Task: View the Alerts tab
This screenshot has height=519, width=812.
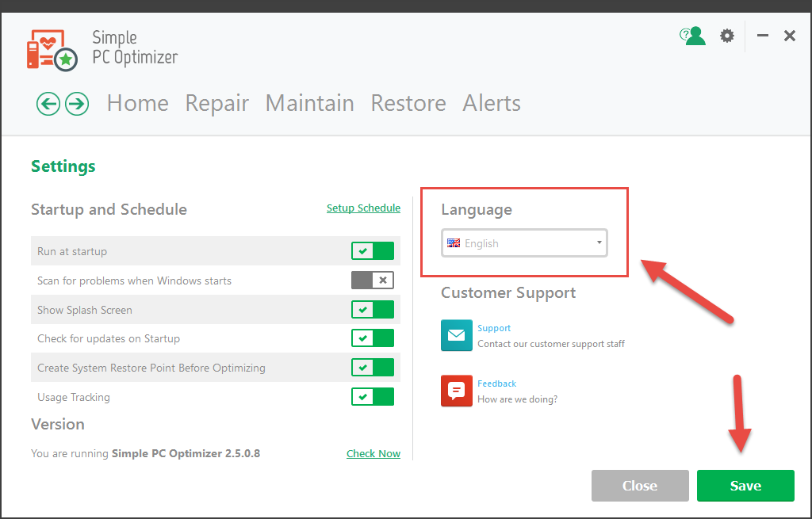Action: click(492, 103)
